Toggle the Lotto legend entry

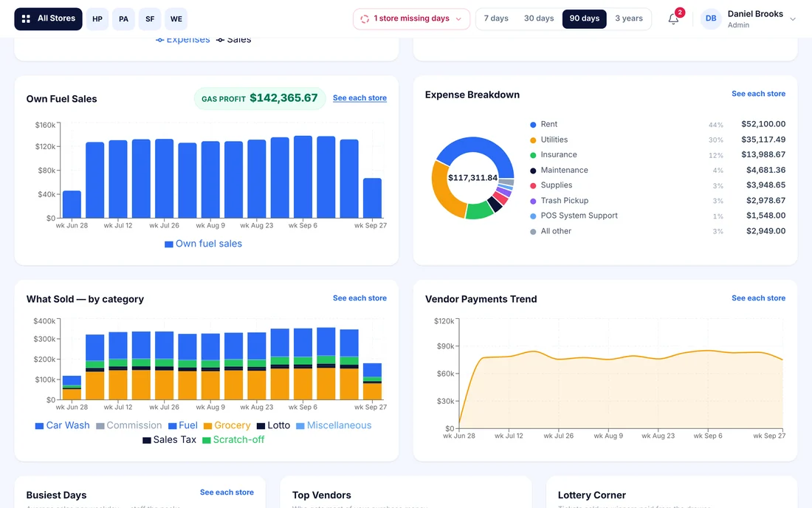pos(273,425)
